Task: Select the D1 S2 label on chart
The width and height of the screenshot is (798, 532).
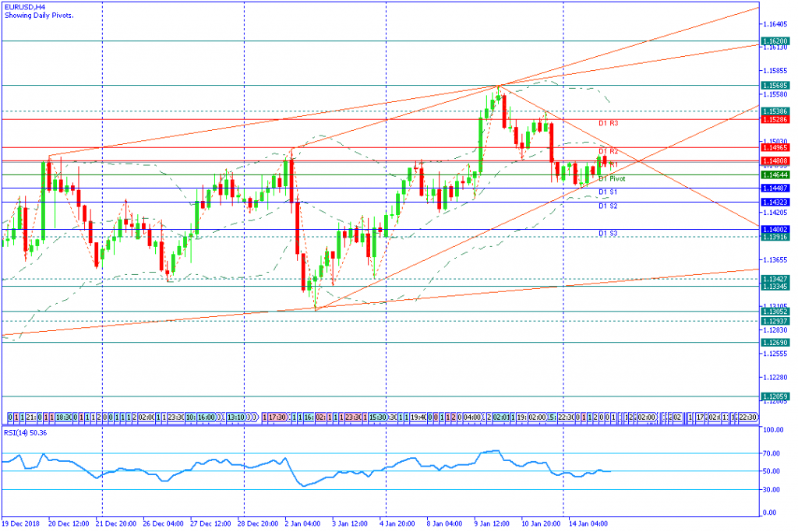Action: tap(608, 206)
